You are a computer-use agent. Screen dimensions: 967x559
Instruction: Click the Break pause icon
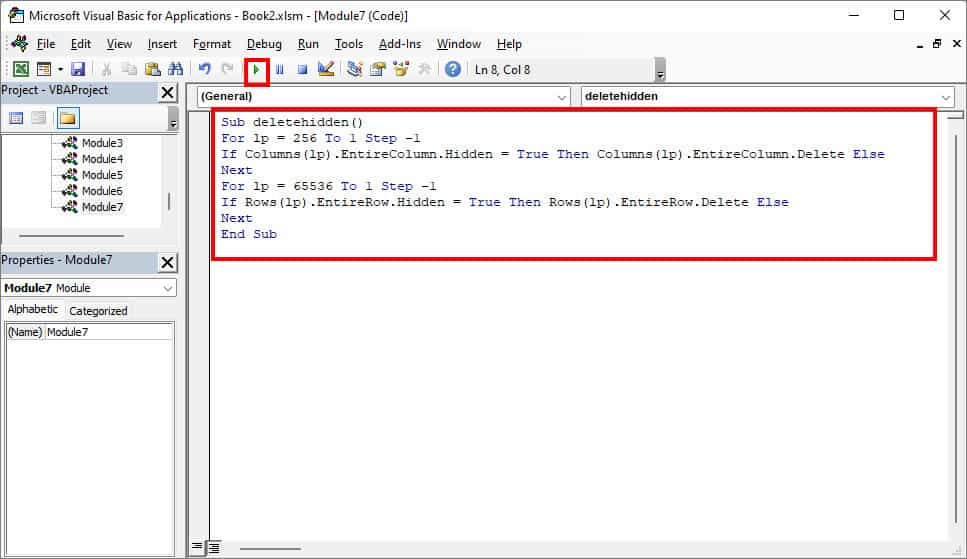click(279, 70)
